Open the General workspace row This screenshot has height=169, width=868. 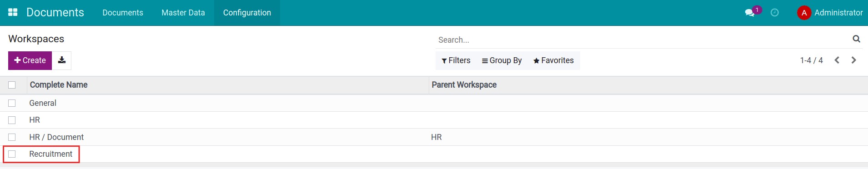tap(434, 103)
